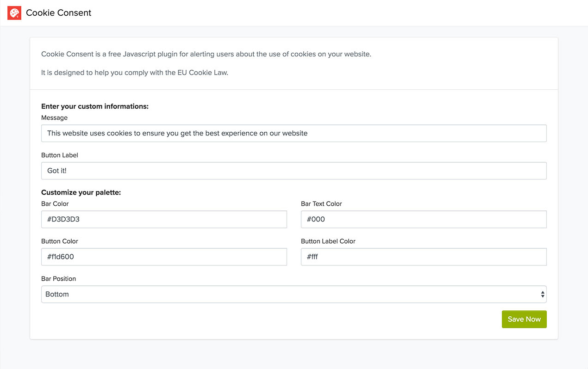The height and width of the screenshot is (369, 588).
Task: Click the red Cookie Consent app icon
Action: coord(14,13)
